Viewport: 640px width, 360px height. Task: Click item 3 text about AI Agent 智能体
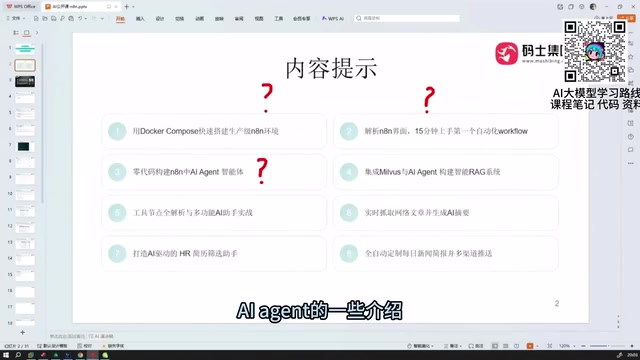[x=188, y=172]
